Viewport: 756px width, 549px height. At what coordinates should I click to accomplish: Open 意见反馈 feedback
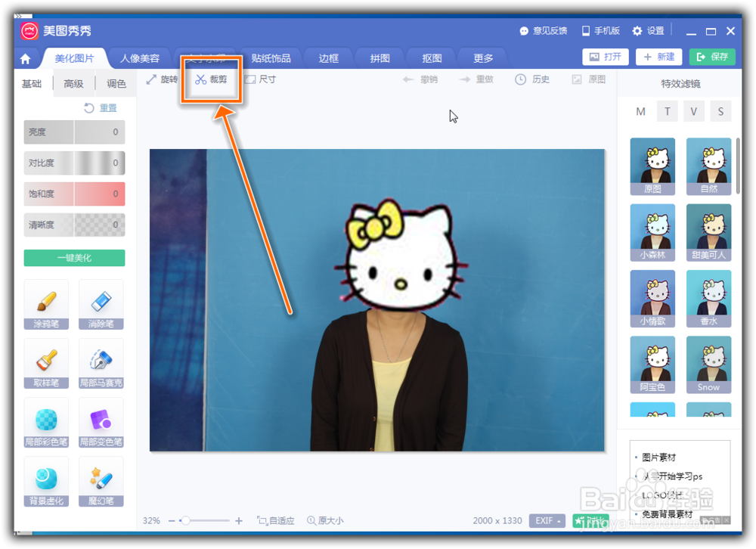(544, 31)
